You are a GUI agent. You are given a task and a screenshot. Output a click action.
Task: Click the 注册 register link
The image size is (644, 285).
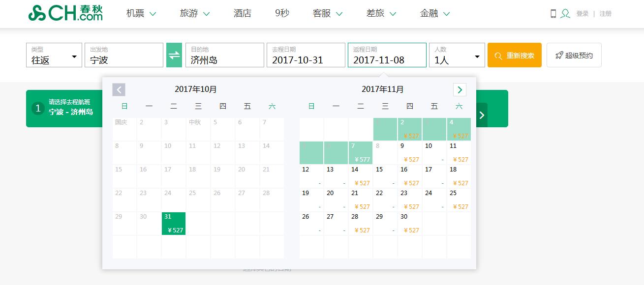click(606, 14)
